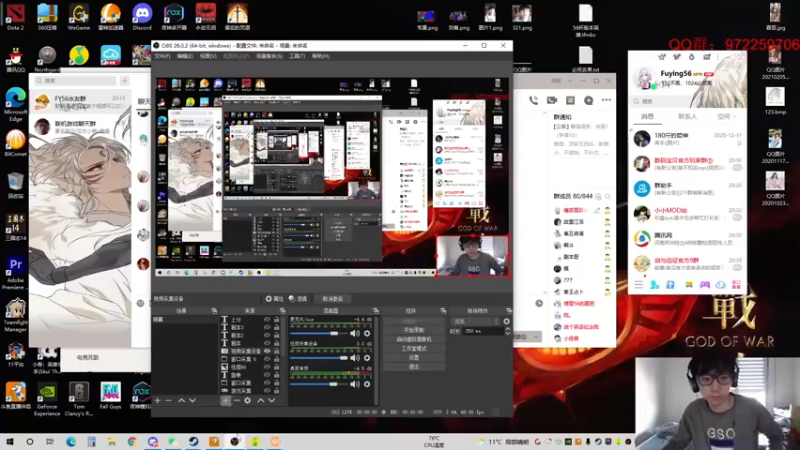
Task: Move selected source down in list
Action: point(272,401)
